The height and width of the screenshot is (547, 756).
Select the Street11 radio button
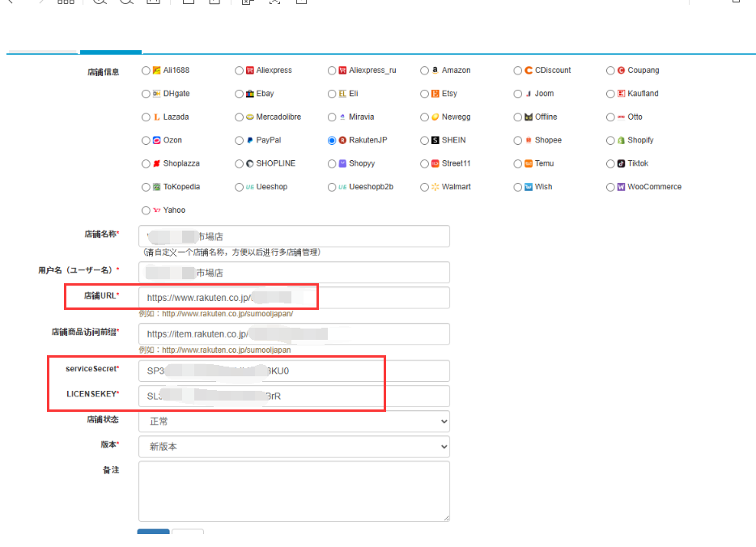click(424, 164)
